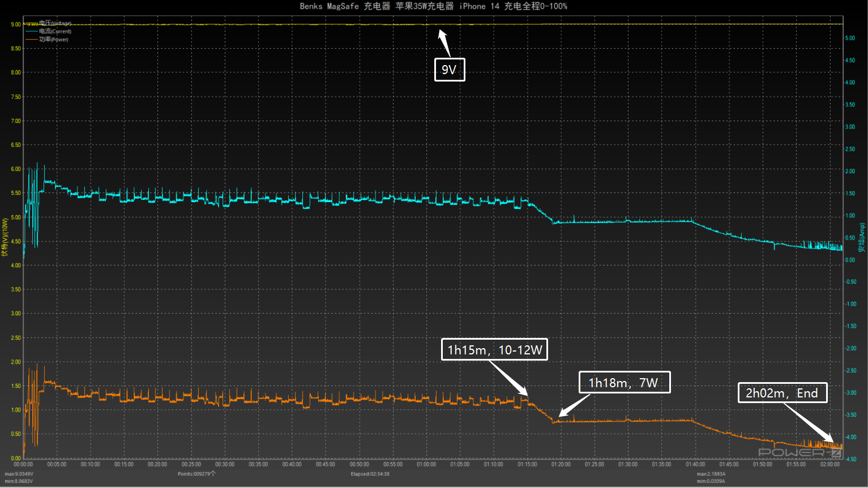Click the Elapsed:02:34:38 status text
Screen dimensions: 868x488
tap(370, 474)
